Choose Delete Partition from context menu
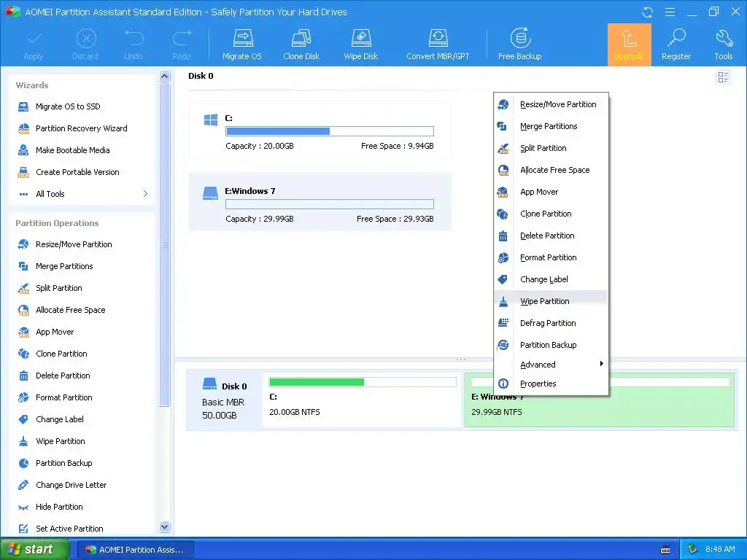 pyautogui.click(x=551, y=236)
